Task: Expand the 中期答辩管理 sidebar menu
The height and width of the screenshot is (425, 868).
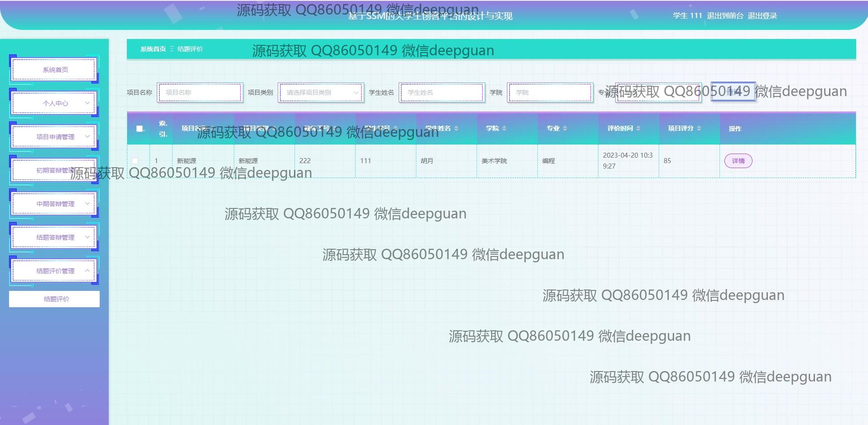Action: pyautogui.click(x=54, y=204)
